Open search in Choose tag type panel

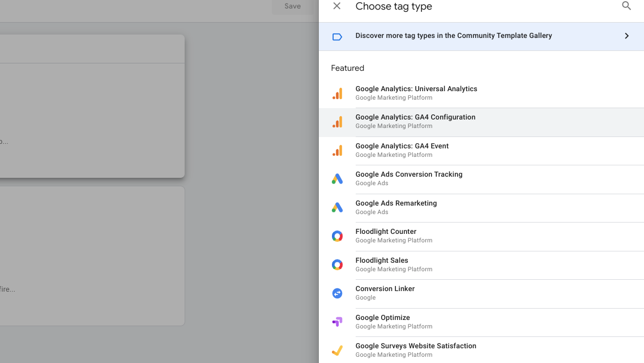626,6
